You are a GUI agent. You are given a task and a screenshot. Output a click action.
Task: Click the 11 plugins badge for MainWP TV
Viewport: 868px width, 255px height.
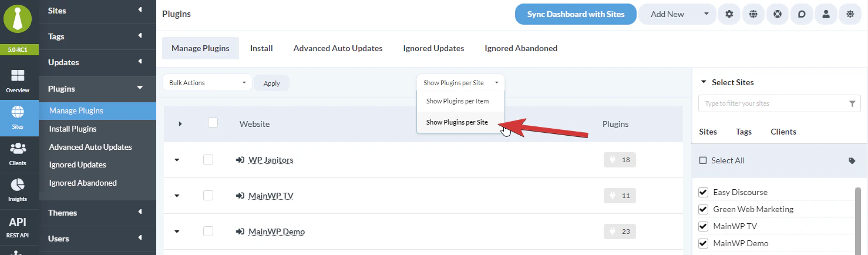click(x=620, y=196)
